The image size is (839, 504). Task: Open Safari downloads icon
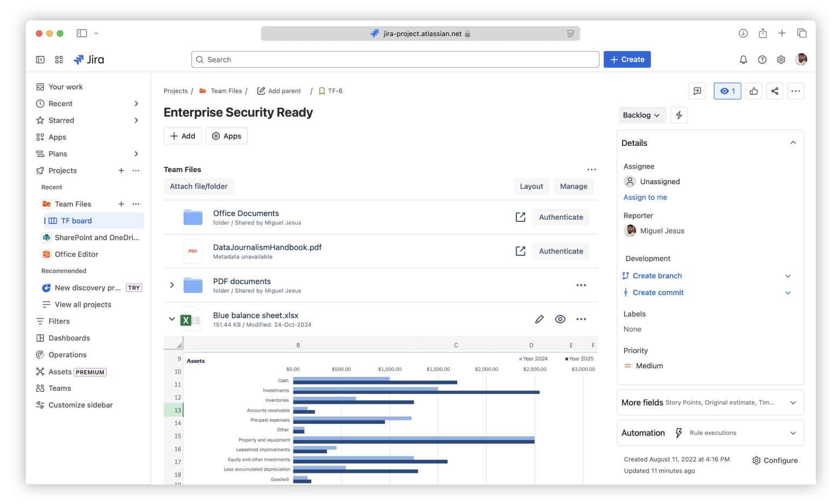pos(743,33)
